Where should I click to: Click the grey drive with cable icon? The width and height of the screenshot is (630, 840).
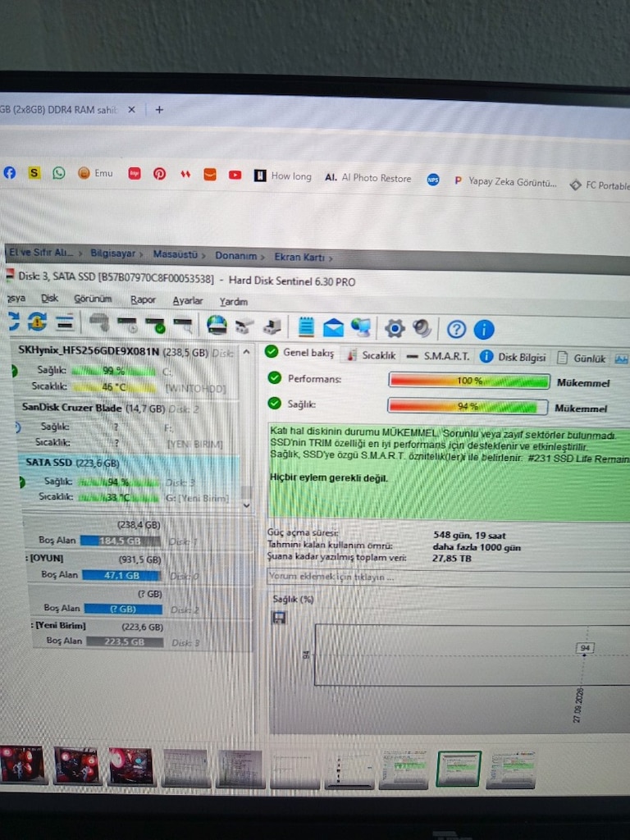click(x=99, y=323)
